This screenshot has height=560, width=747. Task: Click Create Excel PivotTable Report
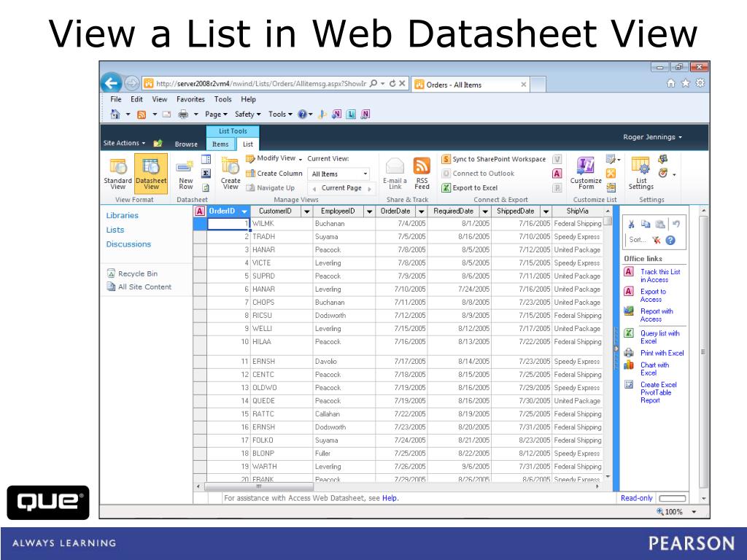[x=658, y=392]
